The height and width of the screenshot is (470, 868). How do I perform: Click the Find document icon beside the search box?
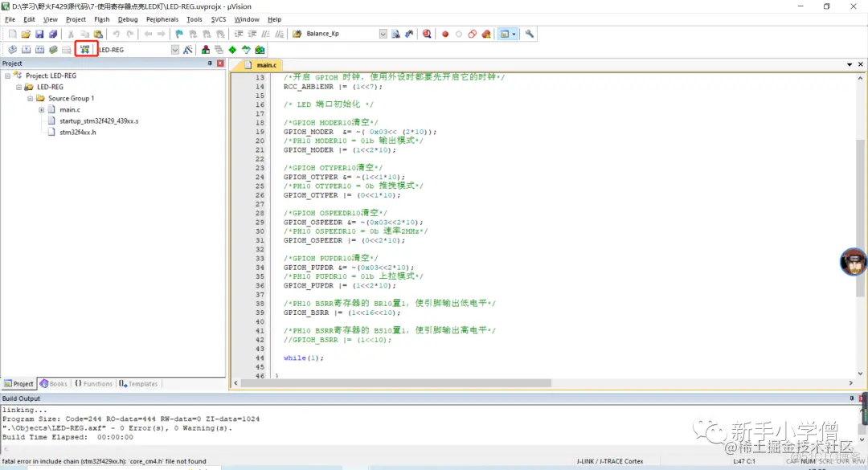395,34
